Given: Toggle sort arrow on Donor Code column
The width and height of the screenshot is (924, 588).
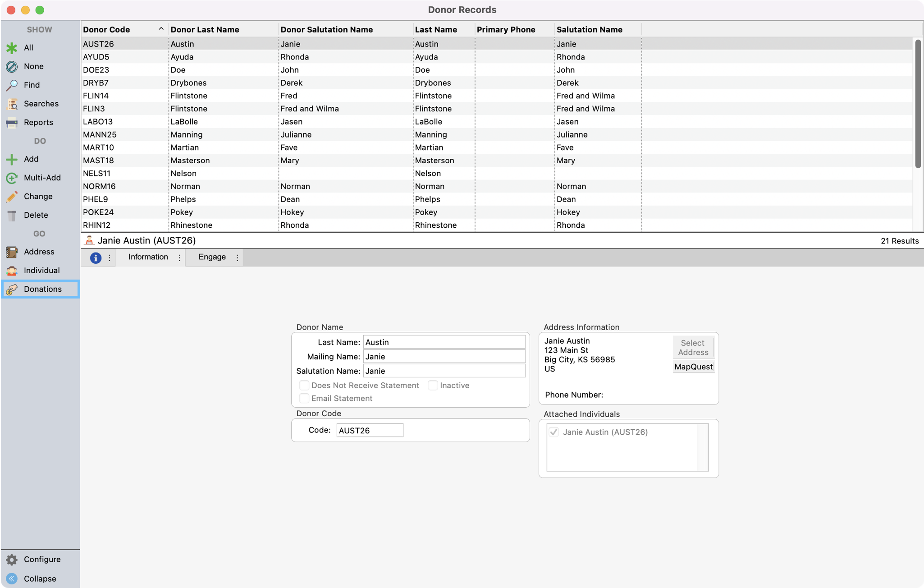Looking at the screenshot, I should point(161,29).
